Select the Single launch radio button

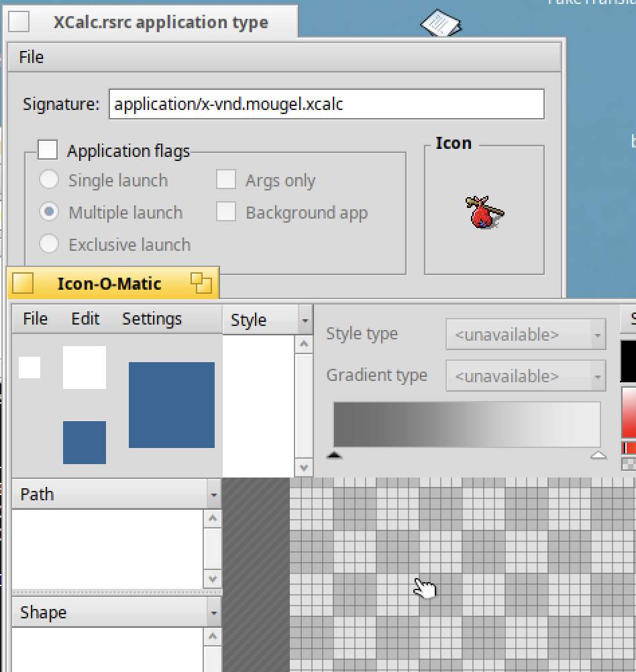[x=49, y=180]
